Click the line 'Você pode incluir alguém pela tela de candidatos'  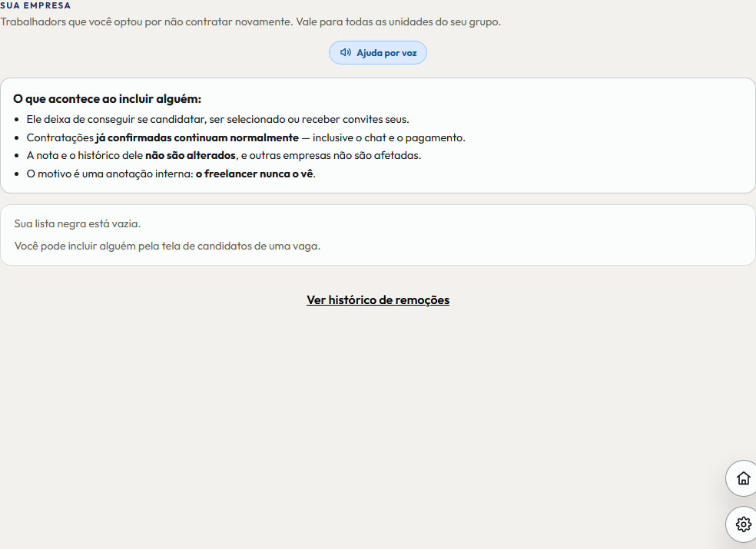click(x=167, y=246)
